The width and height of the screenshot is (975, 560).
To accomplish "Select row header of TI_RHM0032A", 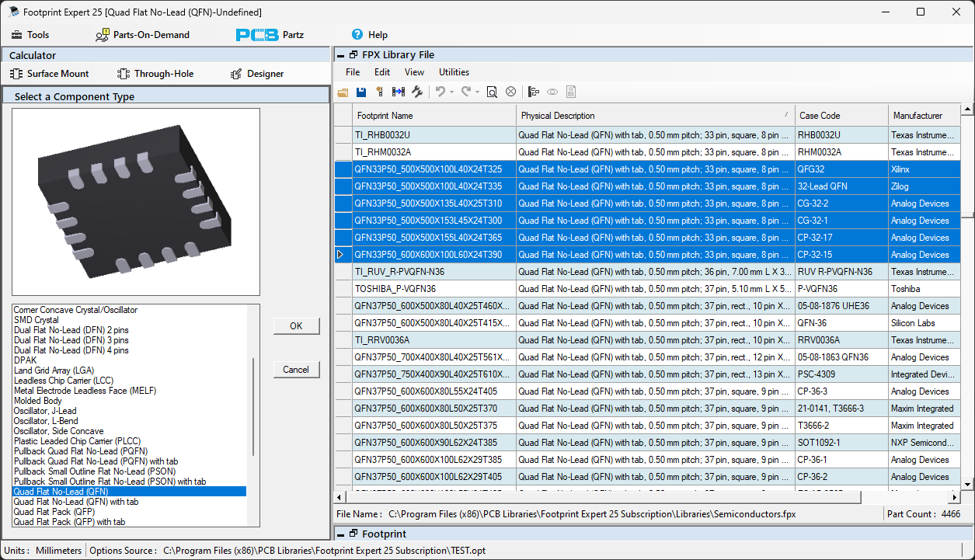I will (x=343, y=152).
